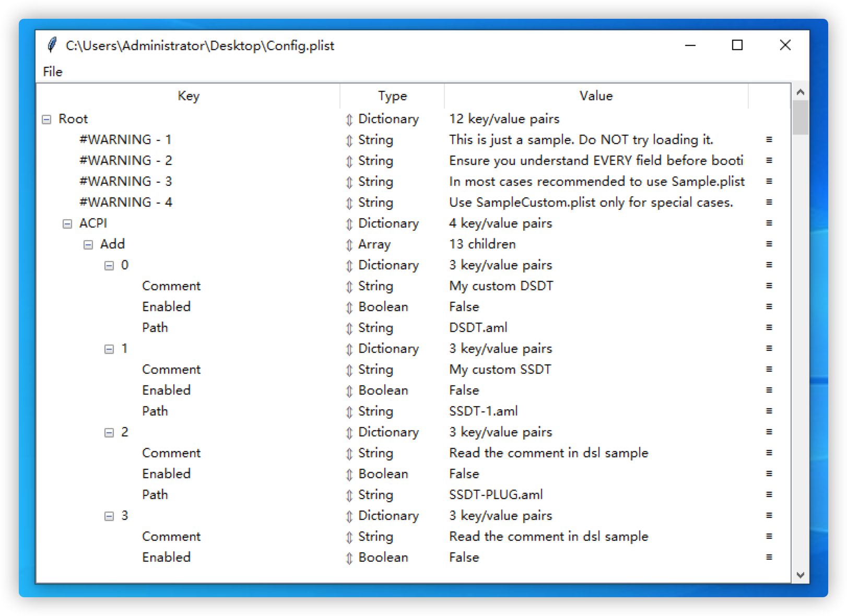Viewport: 847px width, 616px height.
Task: Collapse item 3 under Add
Action: [x=109, y=516]
